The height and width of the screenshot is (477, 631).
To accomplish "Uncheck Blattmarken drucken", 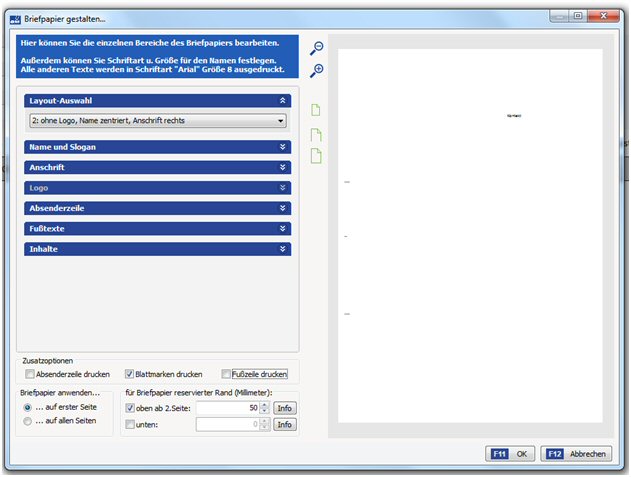I will (129, 374).
